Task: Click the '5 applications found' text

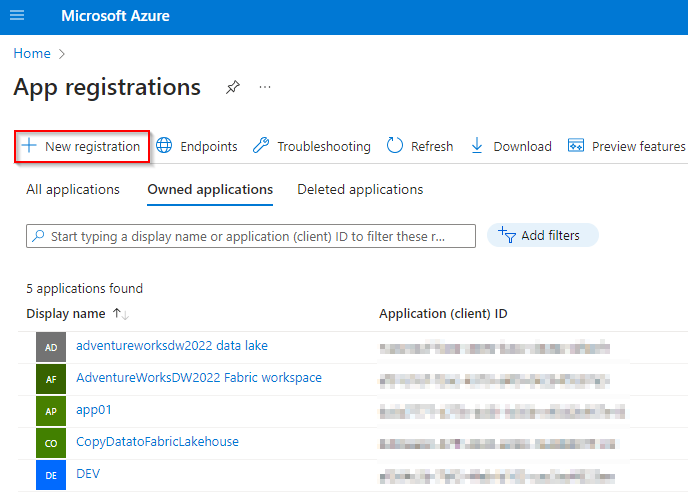Action: point(85,289)
